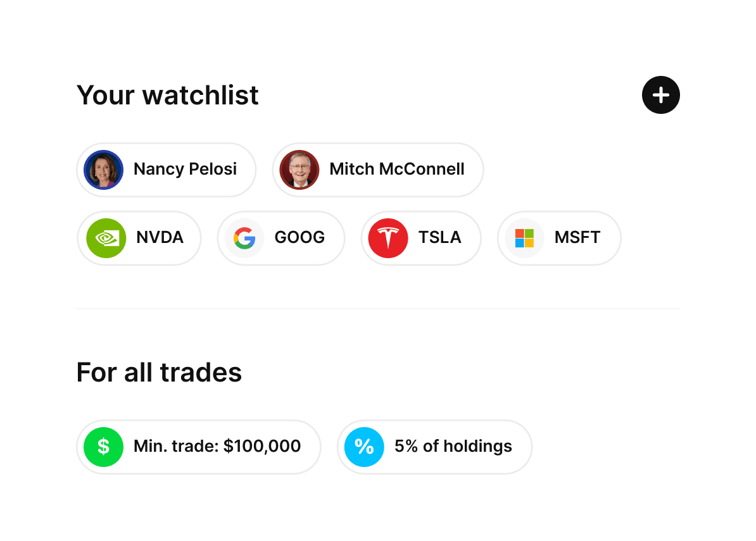The height and width of the screenshot is (541, 756).
Task: Select the Mitch McConnell name label
Action: click(397, 170)
